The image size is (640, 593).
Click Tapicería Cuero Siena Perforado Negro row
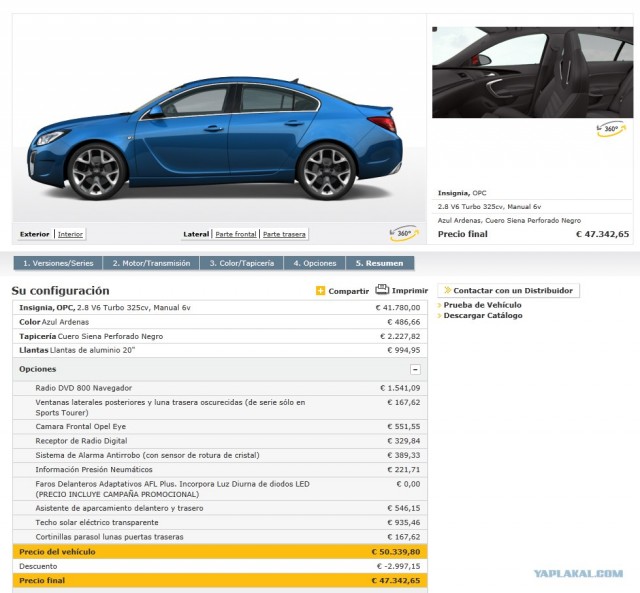tap(220, 336)
